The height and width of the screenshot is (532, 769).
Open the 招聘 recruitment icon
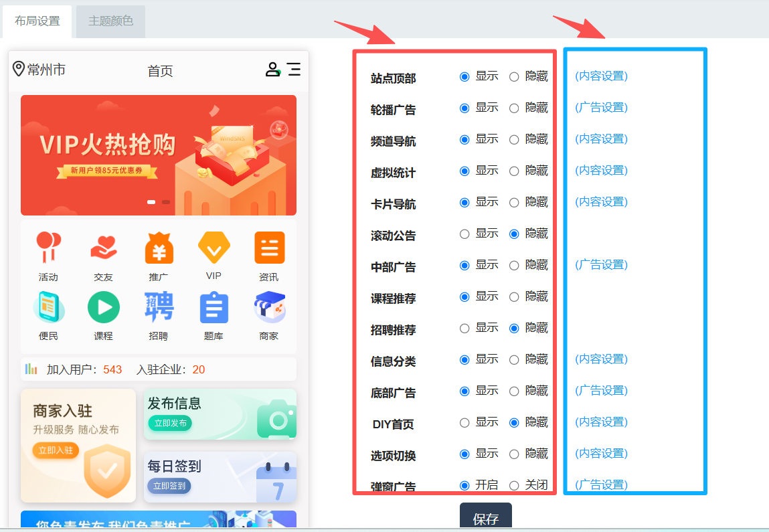[159, 308]
